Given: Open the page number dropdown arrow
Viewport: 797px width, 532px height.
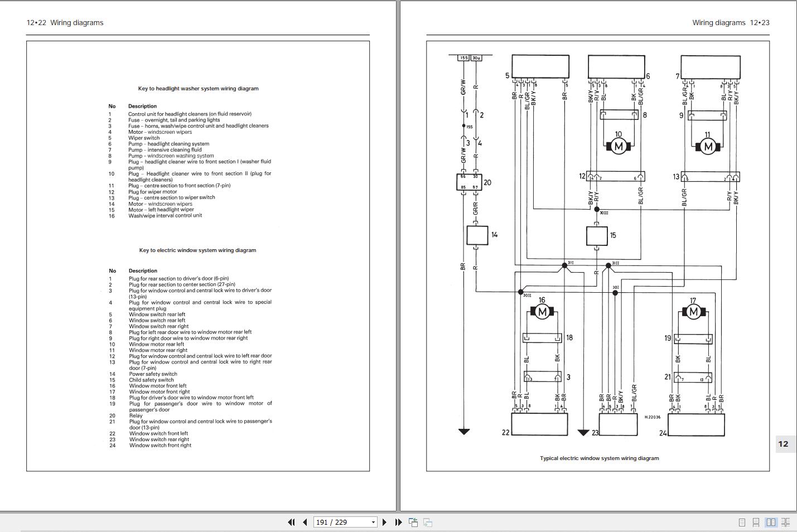Looking at the screenshot, I should tap(373, 523).
